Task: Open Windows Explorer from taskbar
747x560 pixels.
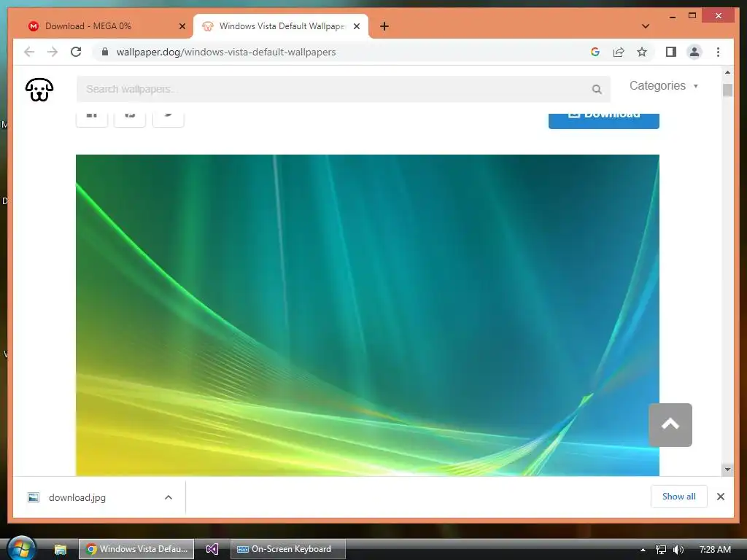Action: tap(60, 550)
